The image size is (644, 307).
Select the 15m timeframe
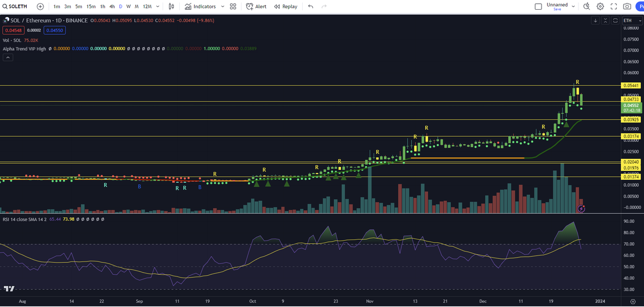tap(91, 6)
